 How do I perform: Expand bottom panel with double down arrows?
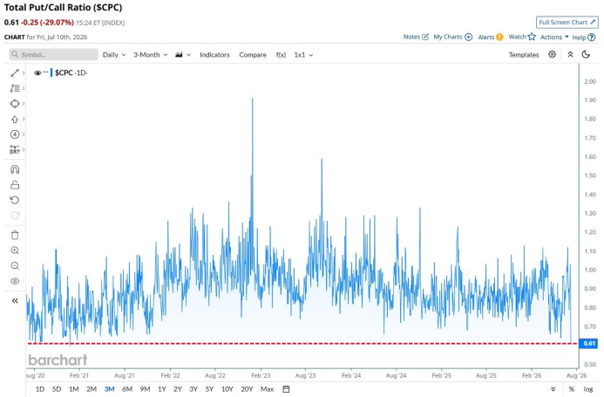[553, 389]
